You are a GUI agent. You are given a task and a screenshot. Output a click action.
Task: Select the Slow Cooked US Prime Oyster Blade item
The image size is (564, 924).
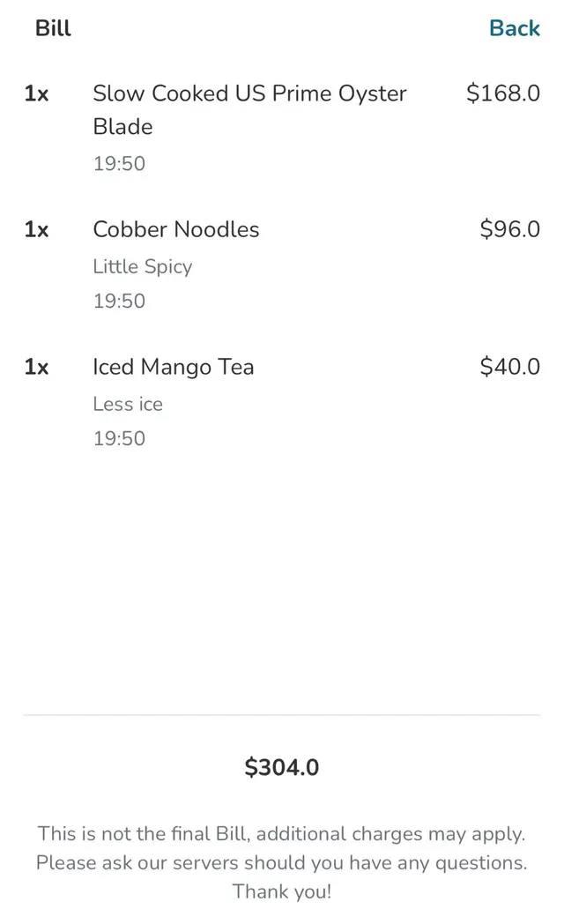249,109
